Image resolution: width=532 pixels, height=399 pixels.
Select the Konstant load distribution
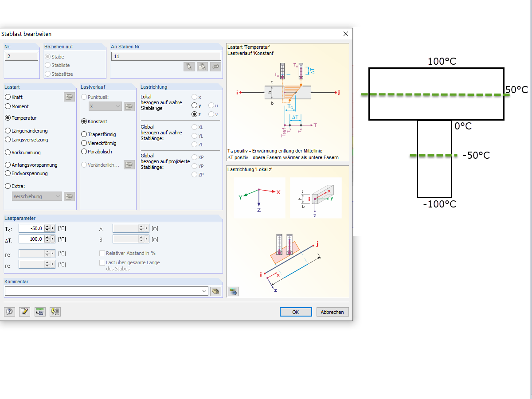click(94, 121)
